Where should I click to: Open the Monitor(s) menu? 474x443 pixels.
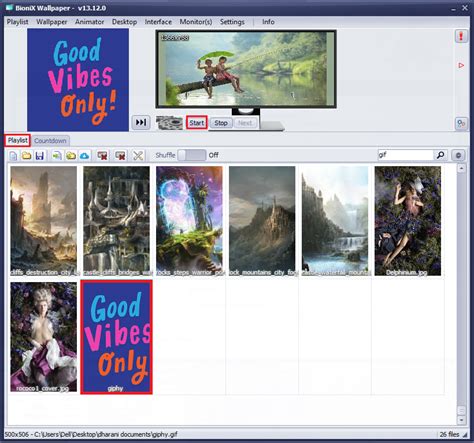(196, 22)
